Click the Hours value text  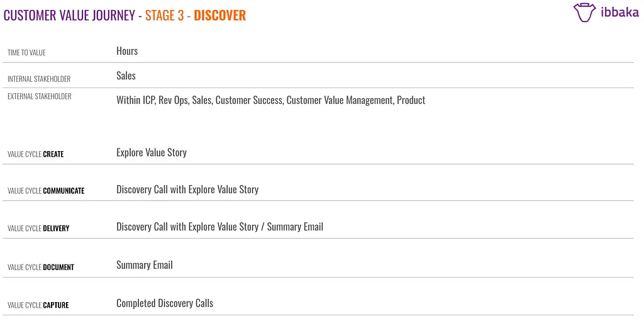coord(127,51)
